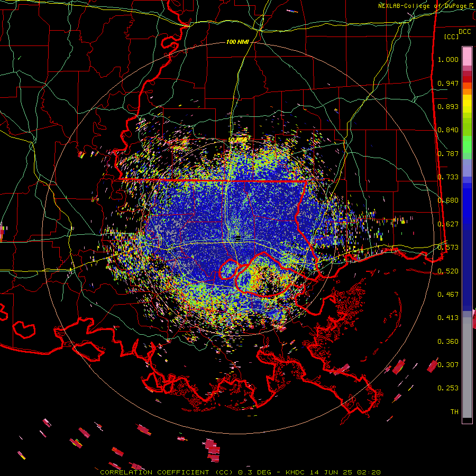The width and height of the screenshot is (476, 476).
Task: Click the CORRELATION COEFFICIENT (CC) caption text
Action: click(167, 472)
